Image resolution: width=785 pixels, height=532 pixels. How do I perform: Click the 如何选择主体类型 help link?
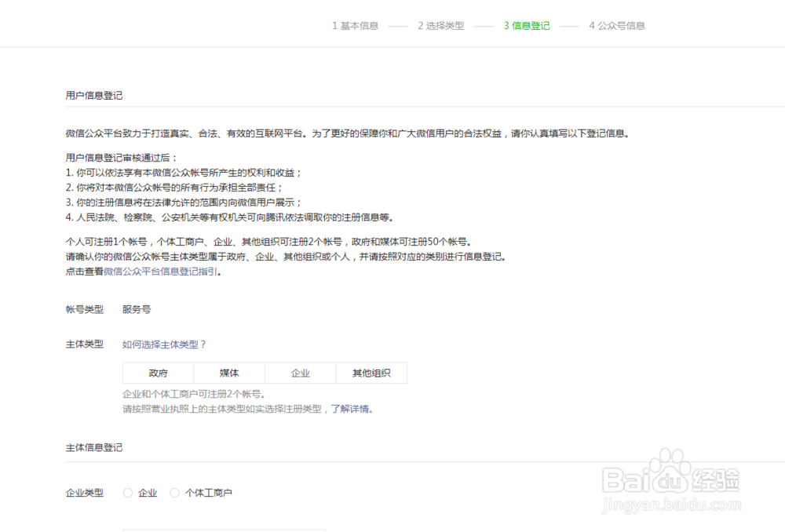[x=163, y=344]
